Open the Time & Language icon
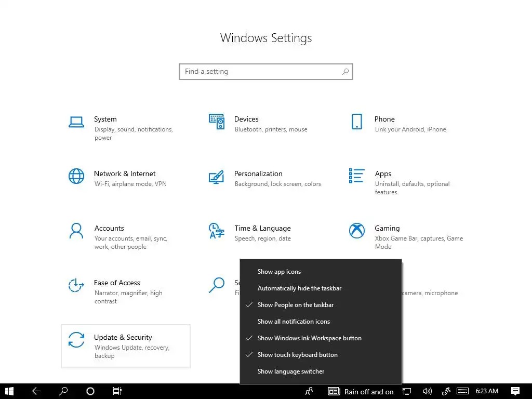This screenshot has height=399, width=532. click(217, 231)
